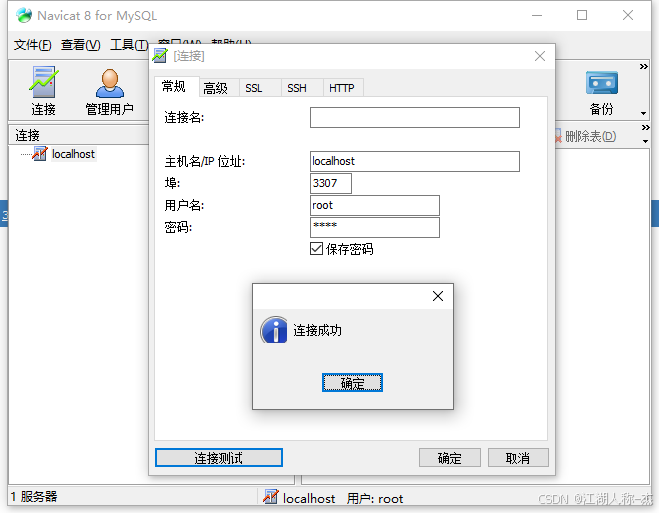Click the connection dialog title icon

[160, 56]
